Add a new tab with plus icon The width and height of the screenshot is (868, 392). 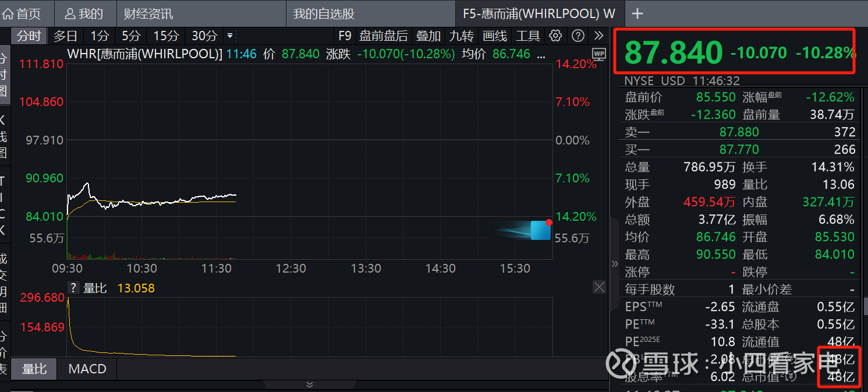[x=637, y=13]
